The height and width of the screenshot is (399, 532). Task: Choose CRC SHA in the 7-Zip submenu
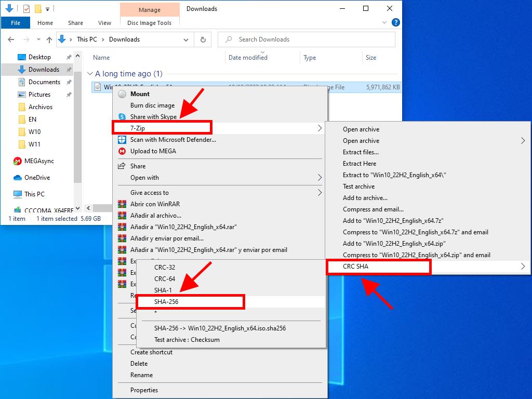tap(356, 267)
